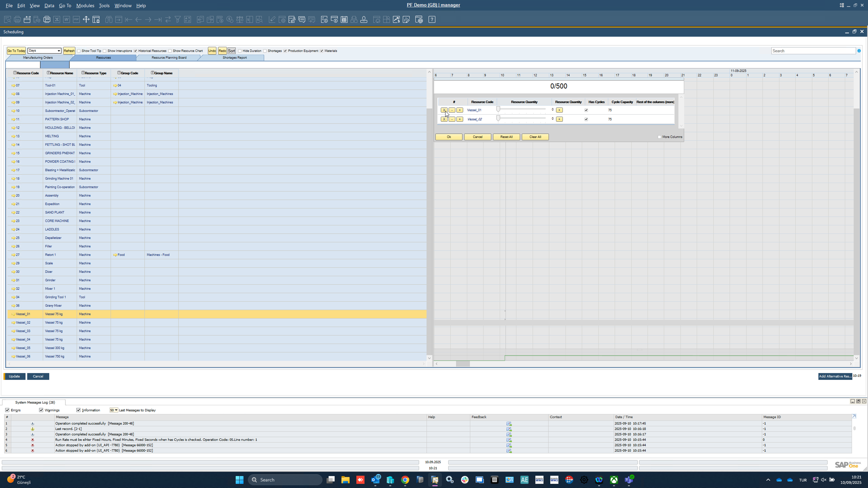
Task: Click the Vessel_01 resource quantity slider handle
Action: 498,109
